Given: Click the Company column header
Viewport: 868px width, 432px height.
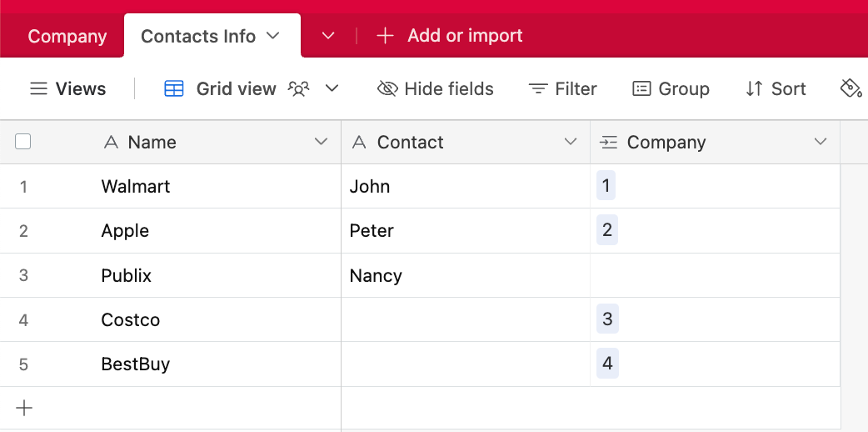Looking at the screenshot, I should click(716, 142).
